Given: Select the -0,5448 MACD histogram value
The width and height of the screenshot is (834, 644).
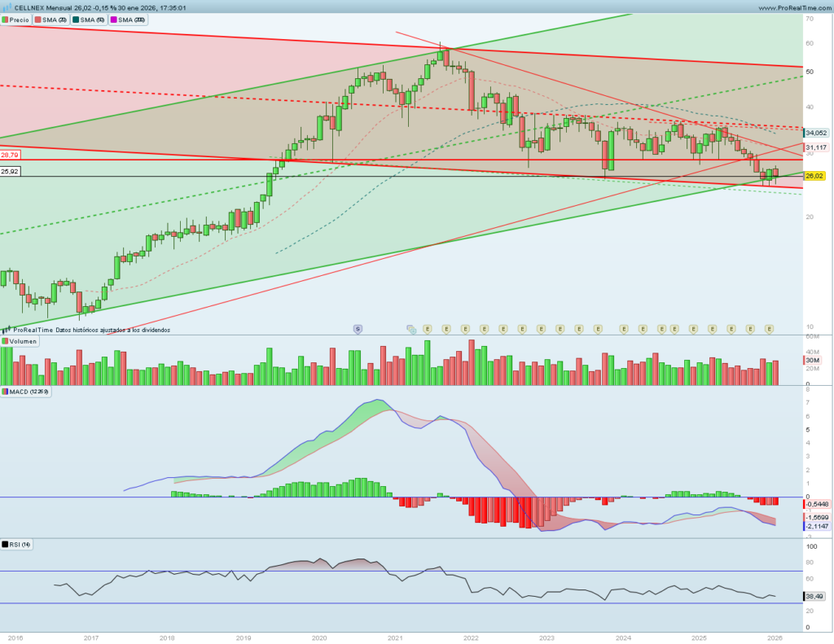Looking at the screenshot, I should (x=816, y=504).
